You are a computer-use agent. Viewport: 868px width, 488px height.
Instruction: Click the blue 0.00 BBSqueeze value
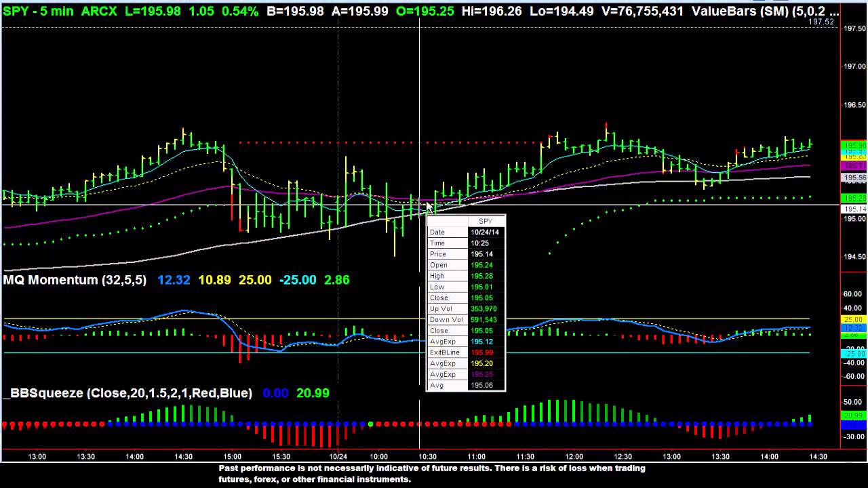275,392
